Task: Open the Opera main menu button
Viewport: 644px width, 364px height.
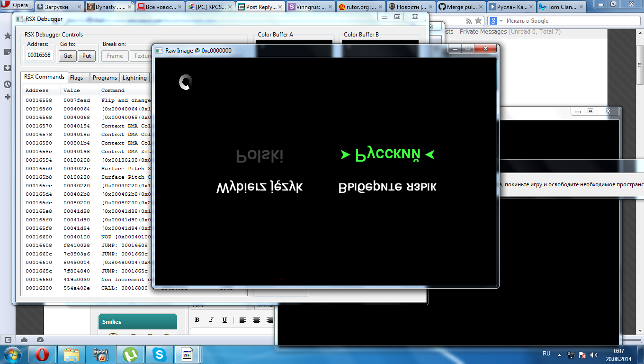Action: (17, 6)
